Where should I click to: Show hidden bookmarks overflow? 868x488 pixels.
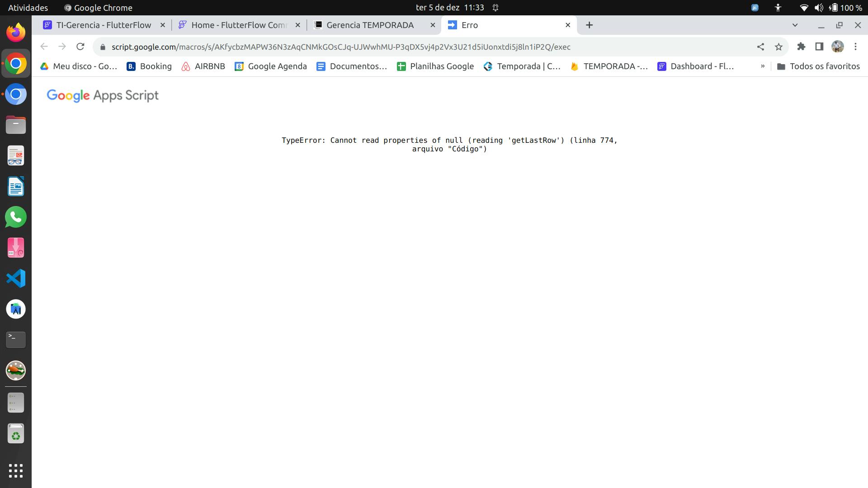(763, 66)
